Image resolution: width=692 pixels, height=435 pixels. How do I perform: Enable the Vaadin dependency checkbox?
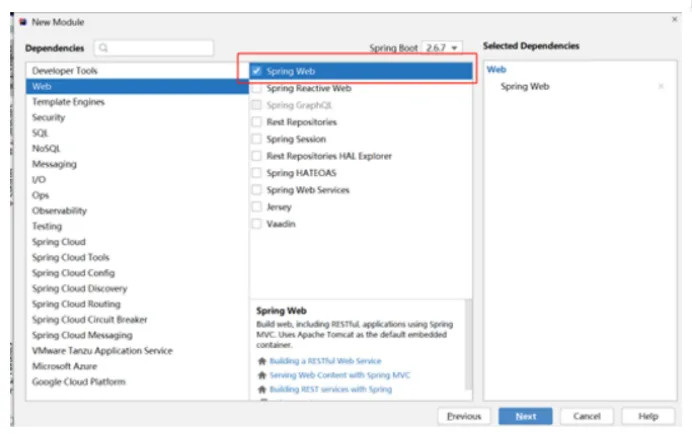(256, 224)
